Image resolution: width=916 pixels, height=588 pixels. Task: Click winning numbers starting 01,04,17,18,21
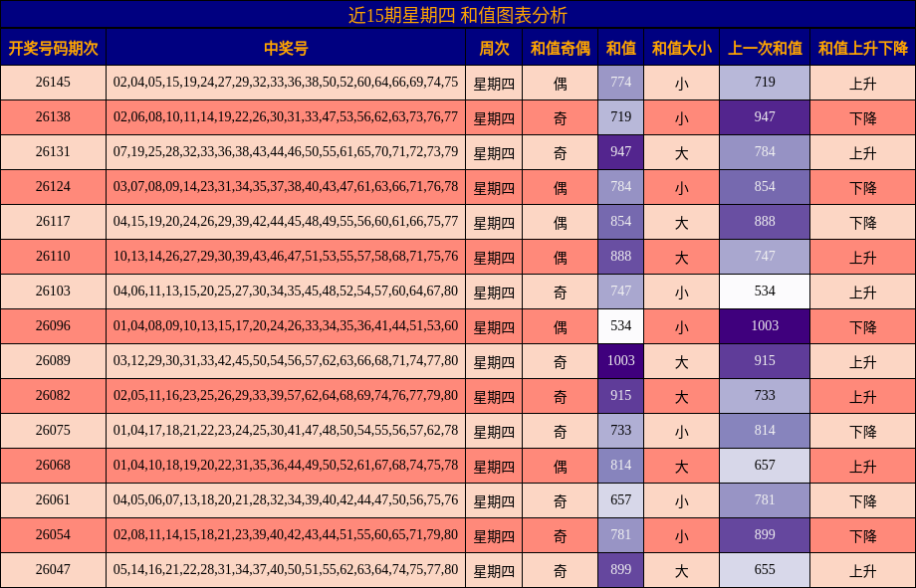(286, 431)
